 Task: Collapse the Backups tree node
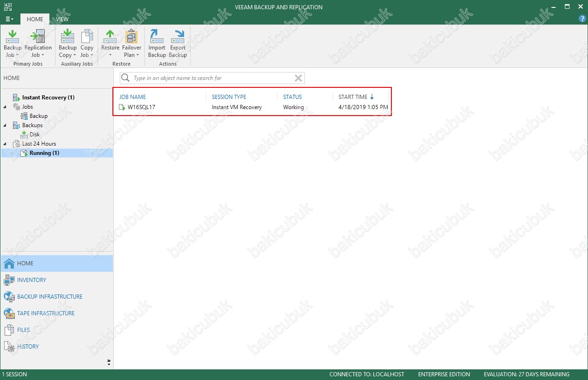[5, 125]
